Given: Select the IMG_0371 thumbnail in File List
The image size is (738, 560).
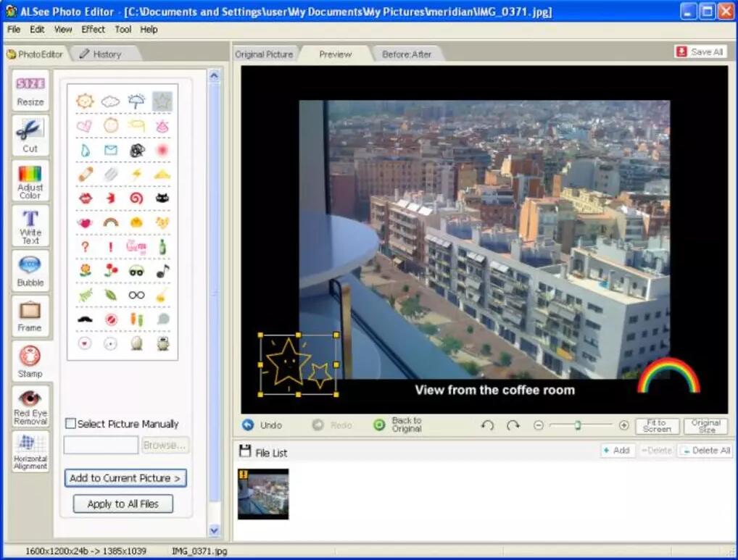Looking at the screenshot, I should point(263,493).
